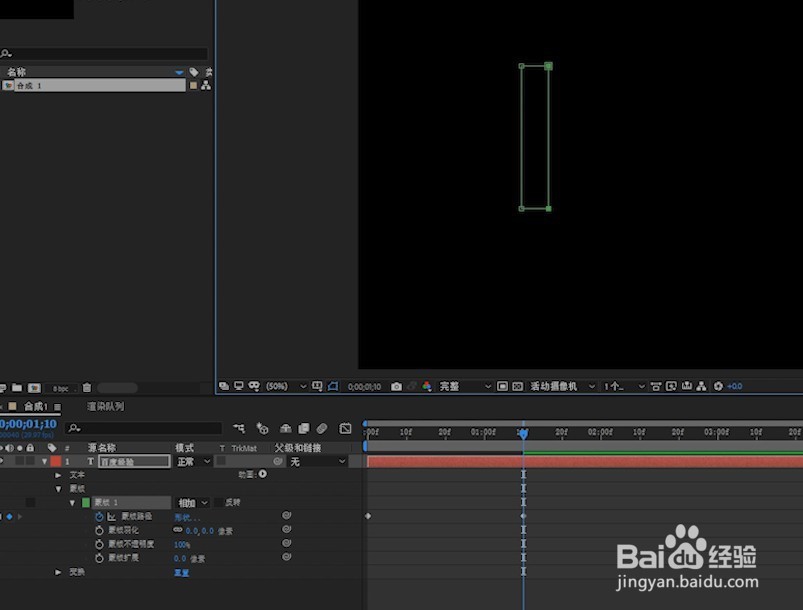Click the layer 1 red label color swatch
Screen dimensions: 803x610
[55, 461]
